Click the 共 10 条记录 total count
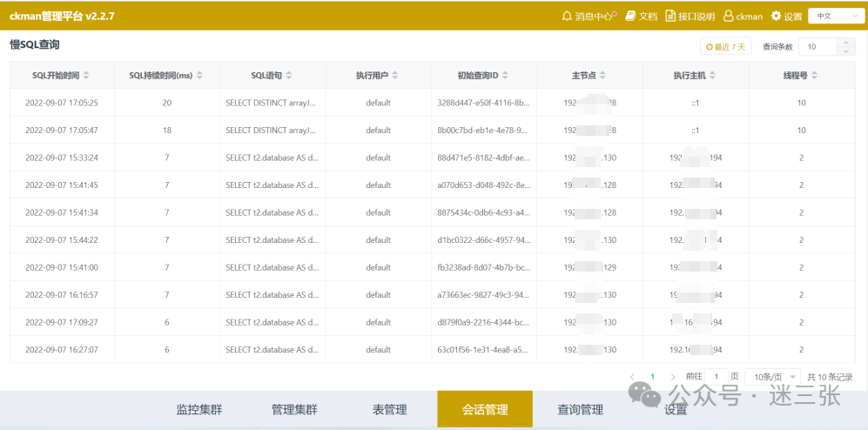Viewport: 868px width, 430px height. pos(830,377)
